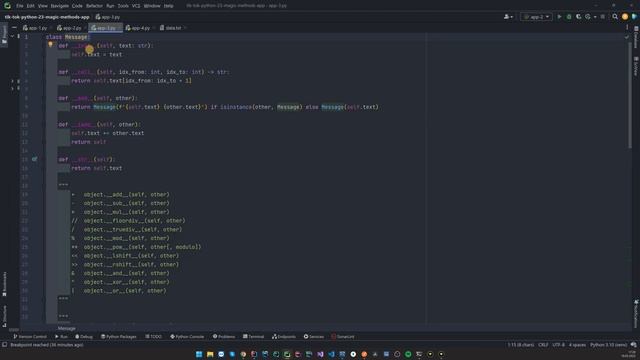This screenshot has width=640, height=360.
Task: Open the Edit menu
Action: (31, 6)
